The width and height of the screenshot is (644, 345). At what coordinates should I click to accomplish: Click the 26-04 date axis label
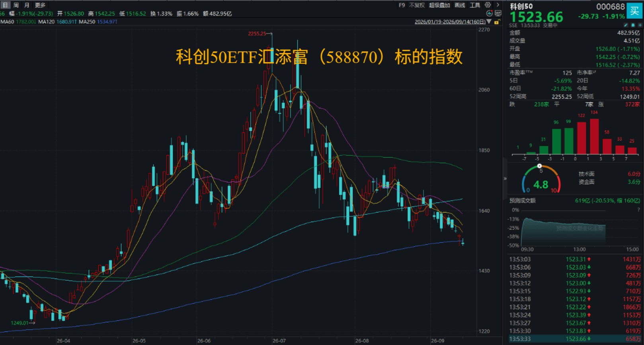[63, 341]
